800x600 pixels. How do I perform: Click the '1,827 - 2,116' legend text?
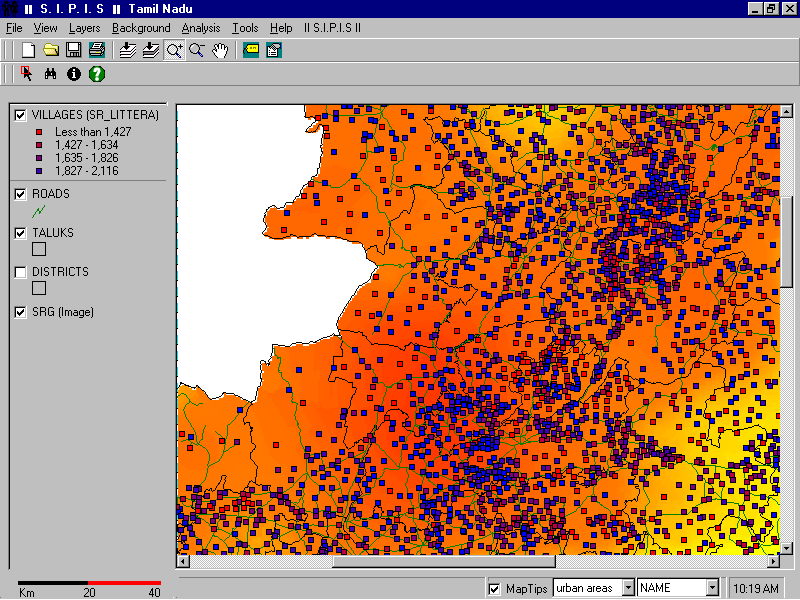point(87,171)
